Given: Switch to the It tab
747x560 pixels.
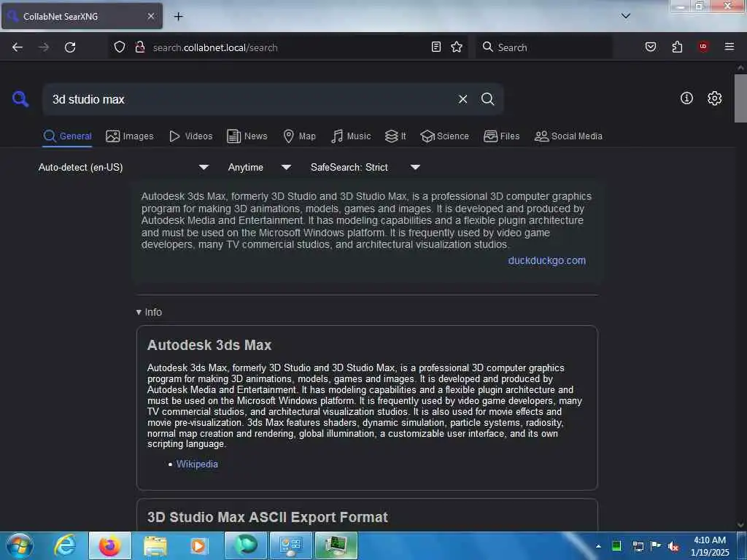Looking at the screenshot, I should coord(395,136).
